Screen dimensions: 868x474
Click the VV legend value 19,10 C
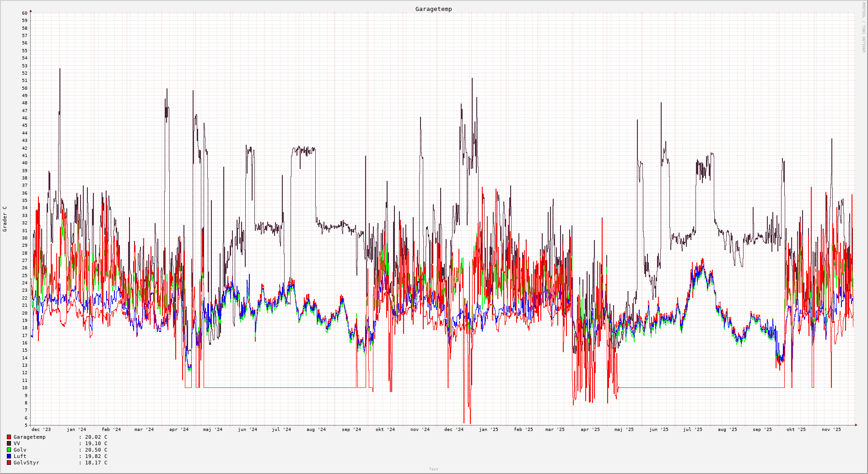[96, 443]
